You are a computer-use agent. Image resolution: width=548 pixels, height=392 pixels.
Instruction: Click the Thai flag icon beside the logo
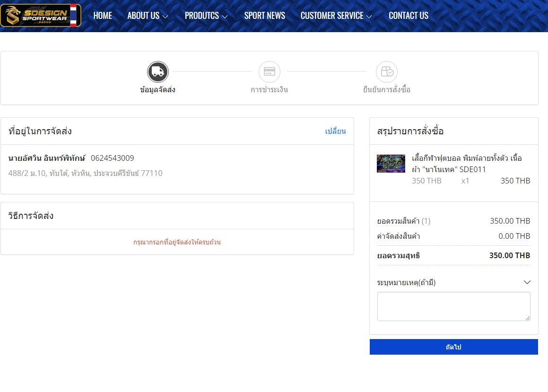click(73, 16)
